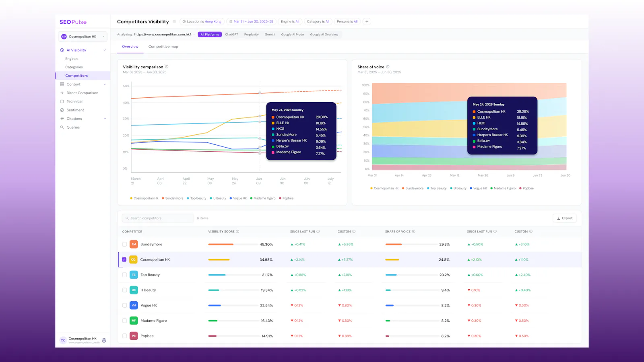Open the Category is All filter
The height and width of the screenshot is (362, 644).
[x=318, y=22]
